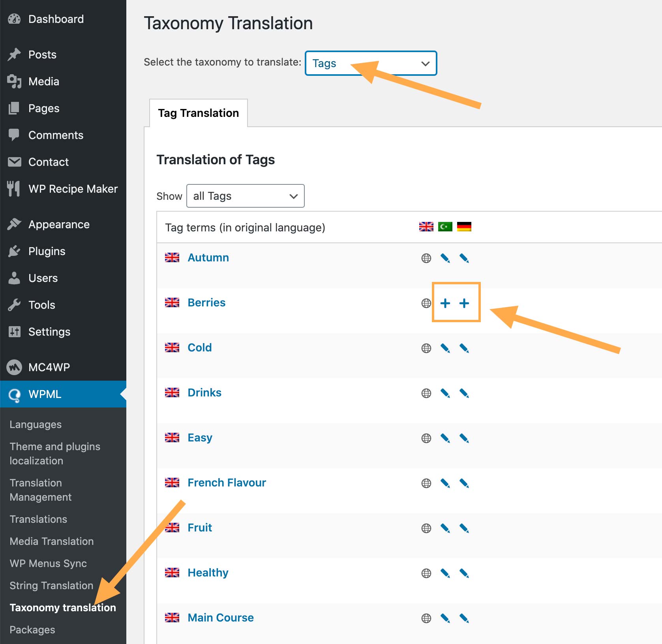The image size is (662, 644).
Task: Select String Translation from the WPML menu
Action: pyautogui.click(x=51, y=586)
